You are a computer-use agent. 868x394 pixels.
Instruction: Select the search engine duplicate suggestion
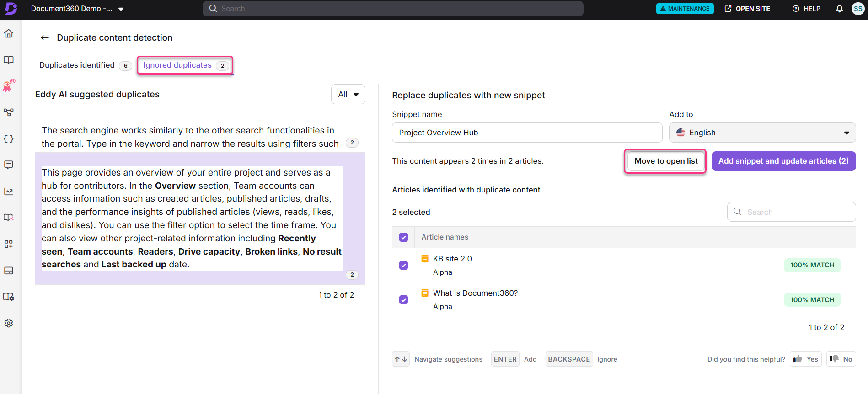pos(200,137)
